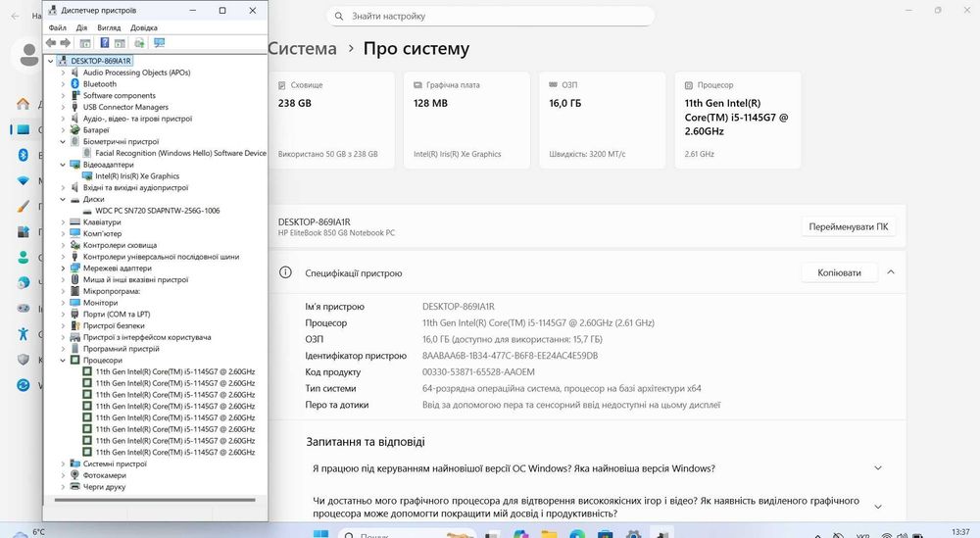980x538 pixels.
Task: Open the Сховище 238 GB card
Action: click(x=331, y=120)
